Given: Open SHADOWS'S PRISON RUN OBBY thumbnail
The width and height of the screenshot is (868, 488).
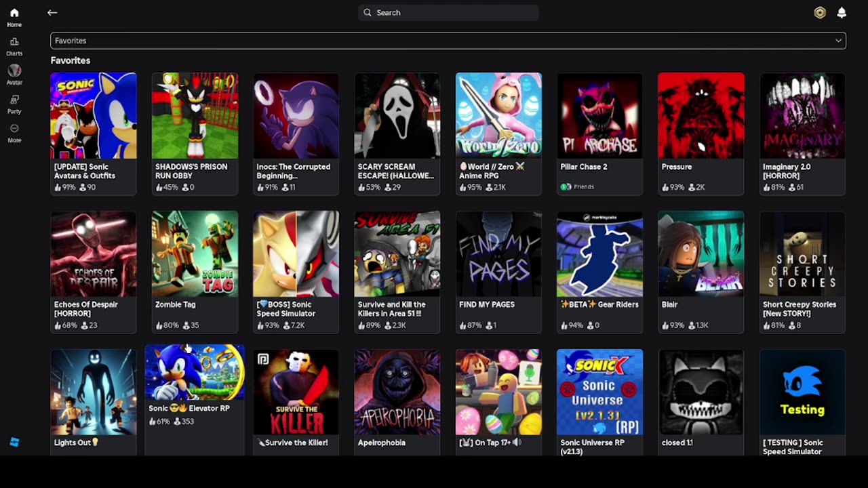Looking at the screenshot, I should point(195,116).
